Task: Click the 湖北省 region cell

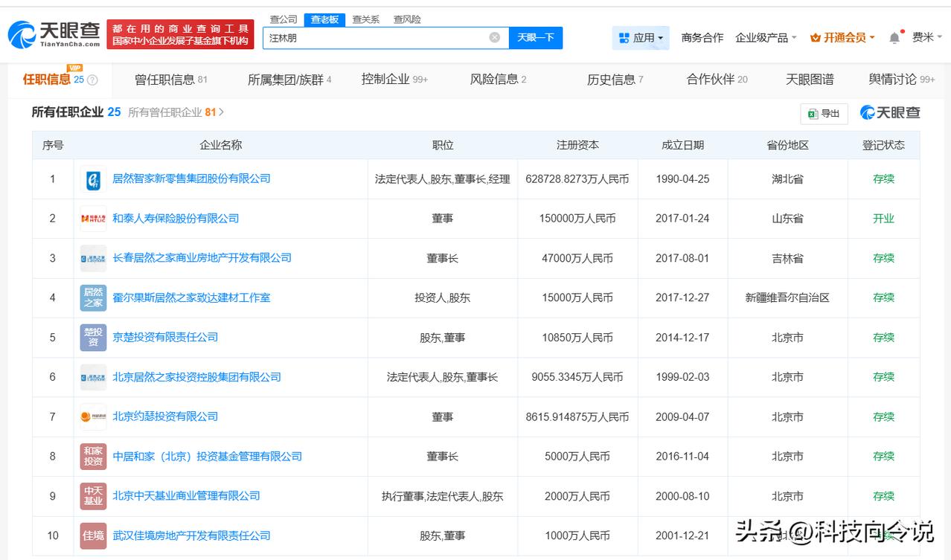Action: click(x=787, y=179)
